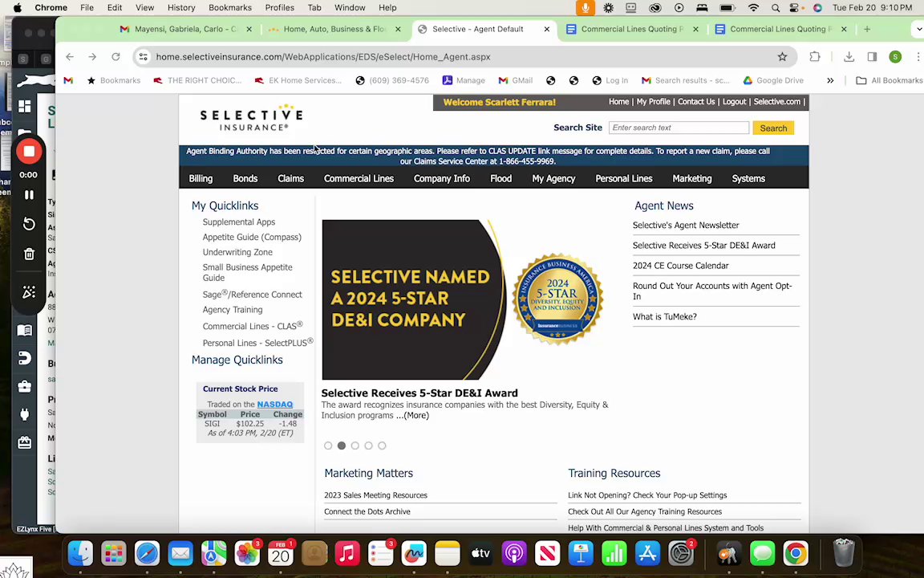
Task: Open Safari from the Dock
Action: [147, 553]
